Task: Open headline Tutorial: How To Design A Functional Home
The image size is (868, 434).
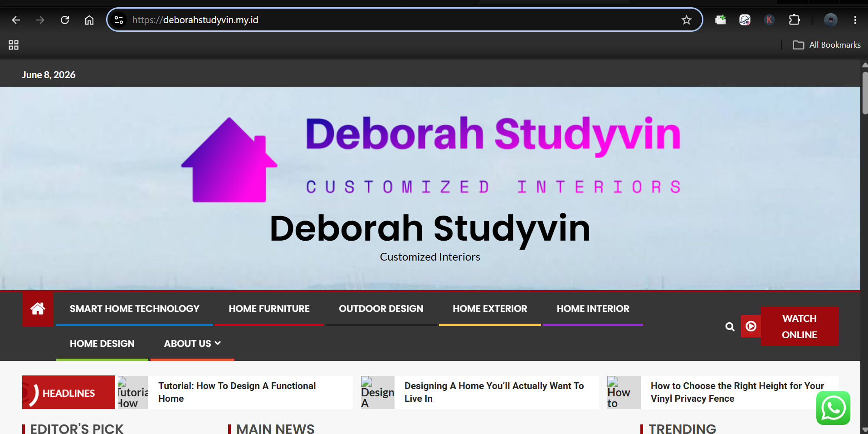Action: pyautogui.click(x=237, y=392)
